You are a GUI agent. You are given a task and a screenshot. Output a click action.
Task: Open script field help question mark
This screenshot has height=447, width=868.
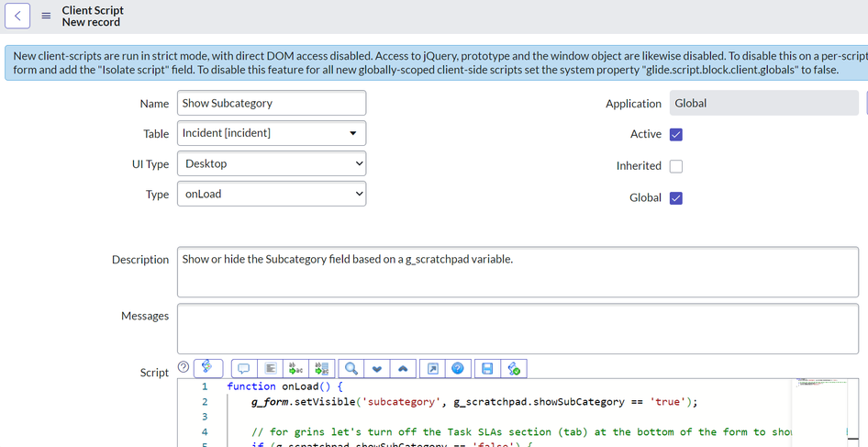[x=184, y=366]
